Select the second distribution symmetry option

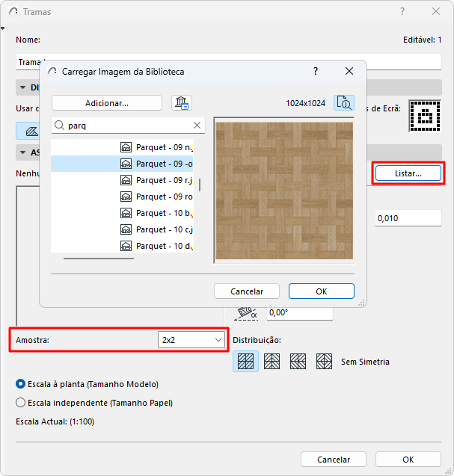272,361
